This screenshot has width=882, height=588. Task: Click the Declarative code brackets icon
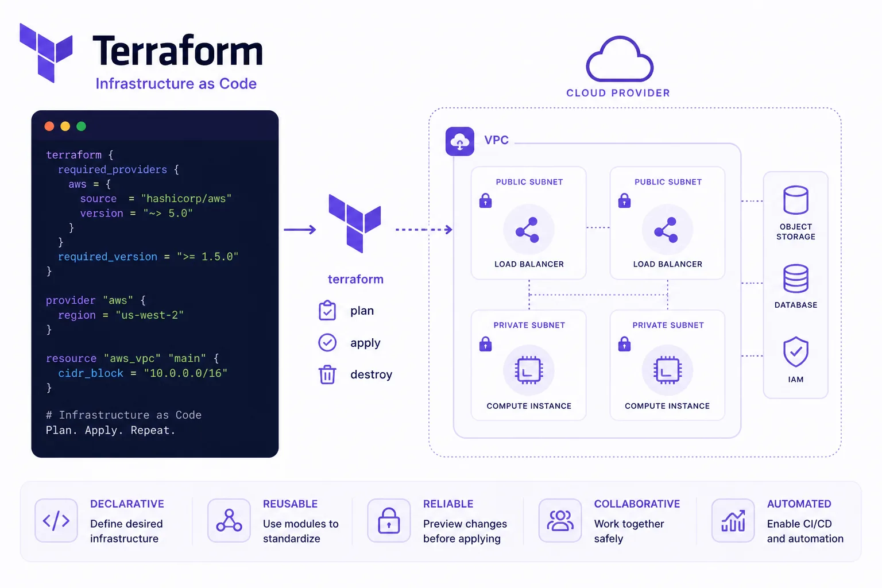pos(56,521)
